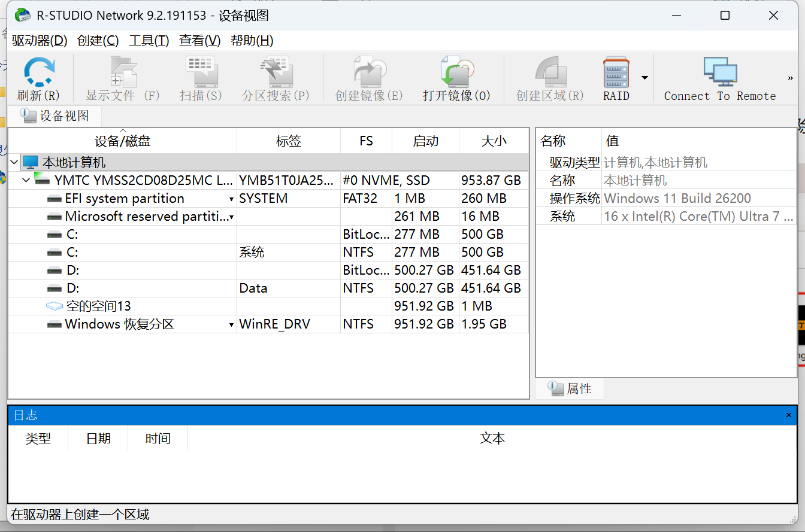The width and height of the screenshot is (805, 532).
Task: Click the 空的空间13 empty space icon
Action: tap(55, 306)
